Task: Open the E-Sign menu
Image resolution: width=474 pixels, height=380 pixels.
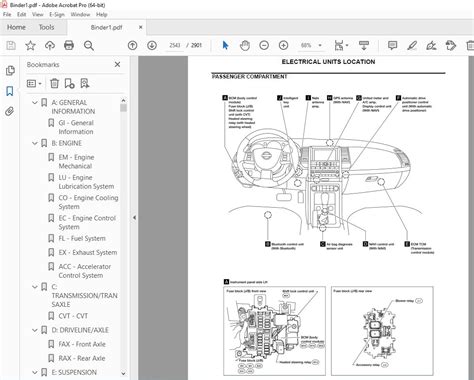Action: 57,14
